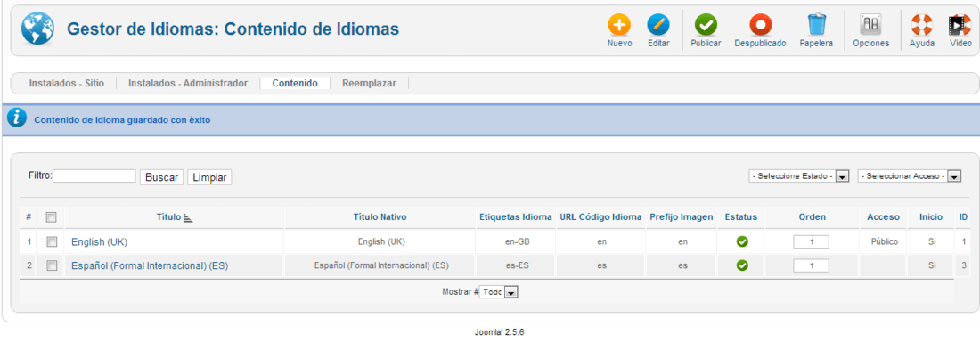The image size is (980, 351).
Task: Check the box for Español row
Action: pyautogui.click(x=52, y=265)
